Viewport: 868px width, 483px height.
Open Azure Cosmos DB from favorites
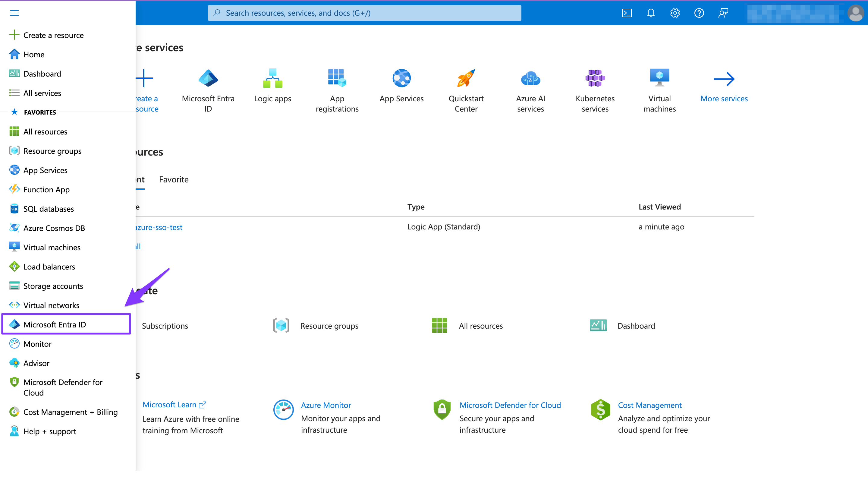point(54,228)
